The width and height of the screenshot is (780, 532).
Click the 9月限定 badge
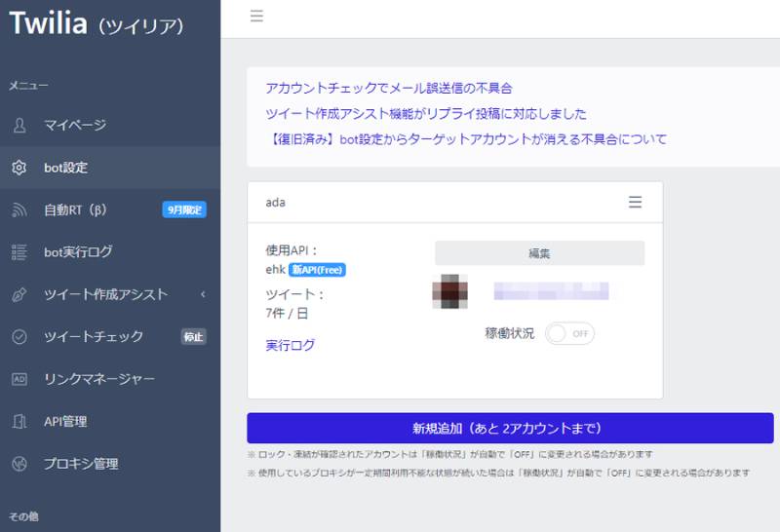(184, 209)
